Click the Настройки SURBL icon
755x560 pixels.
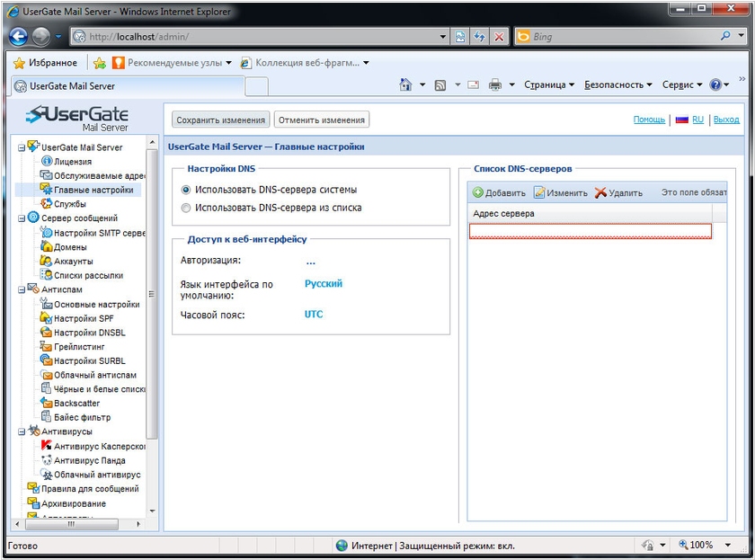pos(46,360)
